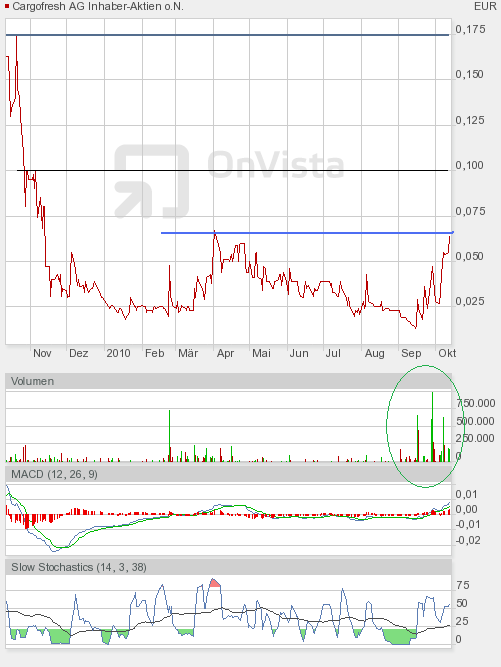The width and height of the screenshot is (501, 667).
Task: Click the Nov month label
Action: (x=42, y=353)
